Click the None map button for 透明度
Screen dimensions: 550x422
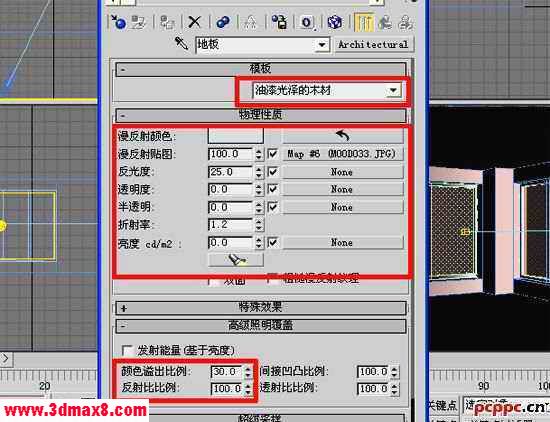click(342, 189)
